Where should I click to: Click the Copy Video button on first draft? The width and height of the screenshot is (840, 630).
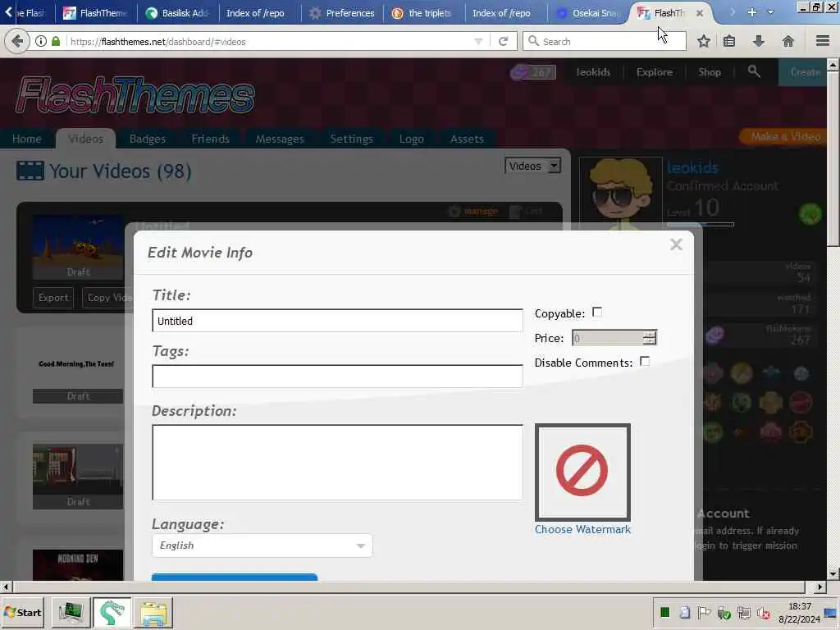pos(107,297)
